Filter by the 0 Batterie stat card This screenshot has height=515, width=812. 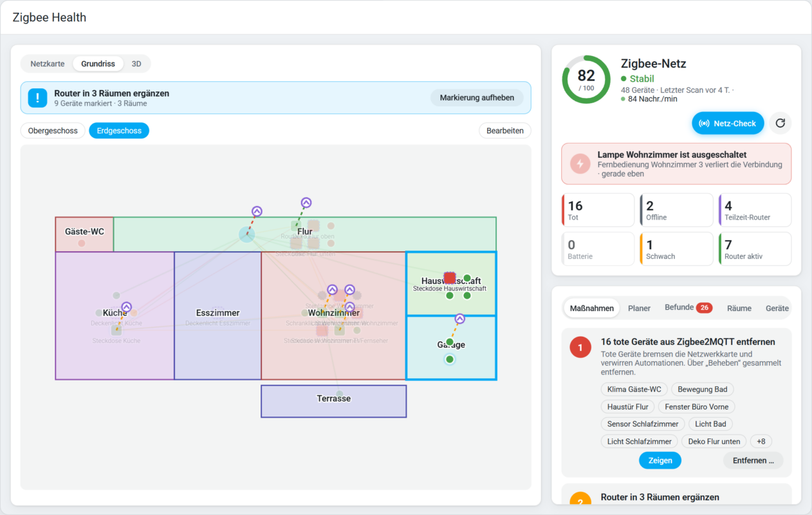pyautogui.click(x=598, y=249)
